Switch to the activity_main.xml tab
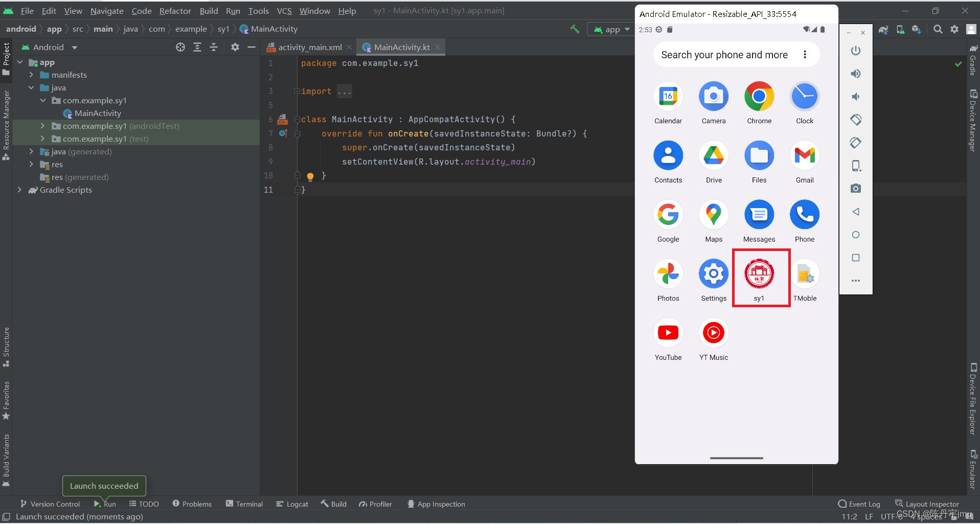Viewport: 980px width, 524px height. [x=309, y=47]
